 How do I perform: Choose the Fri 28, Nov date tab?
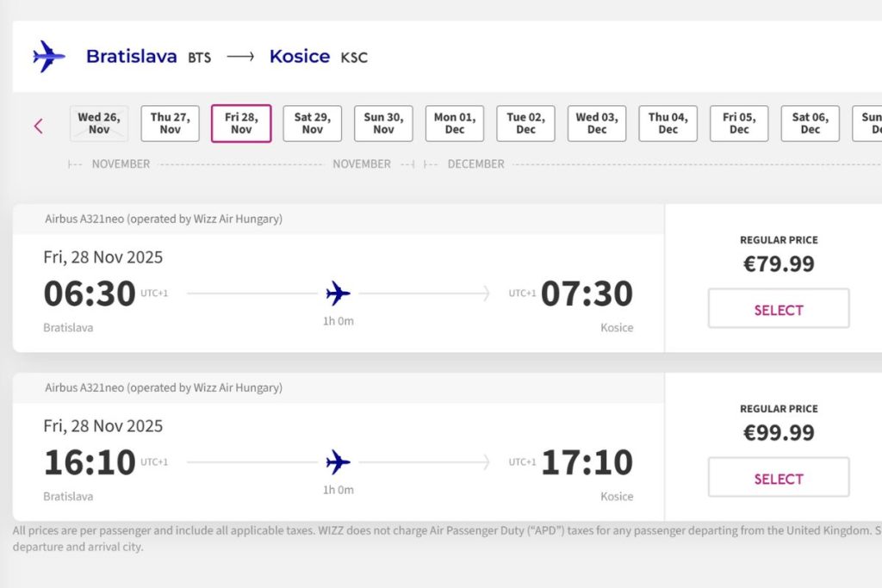[241, 123]
